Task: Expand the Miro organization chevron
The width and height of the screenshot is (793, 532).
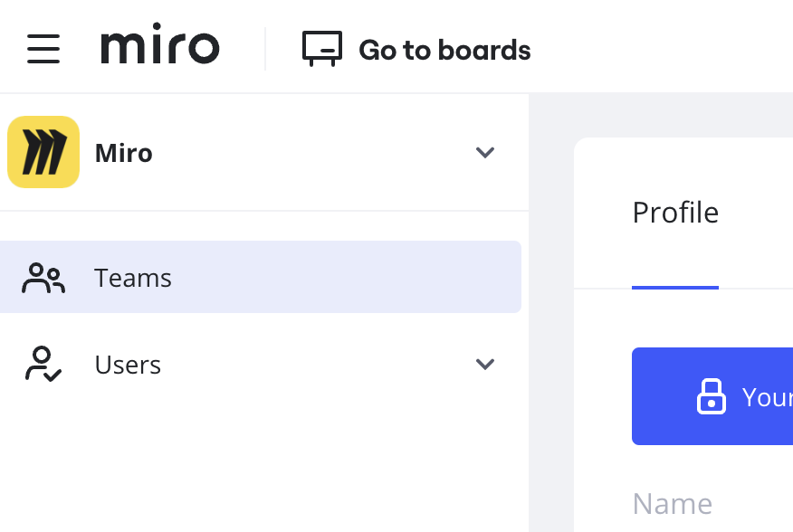Action: (x=485, y=152)
